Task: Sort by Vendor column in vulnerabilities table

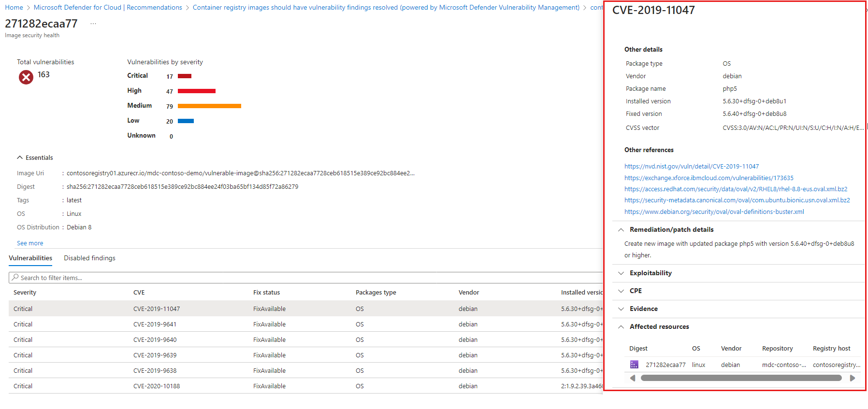Action: click(469, 293)
